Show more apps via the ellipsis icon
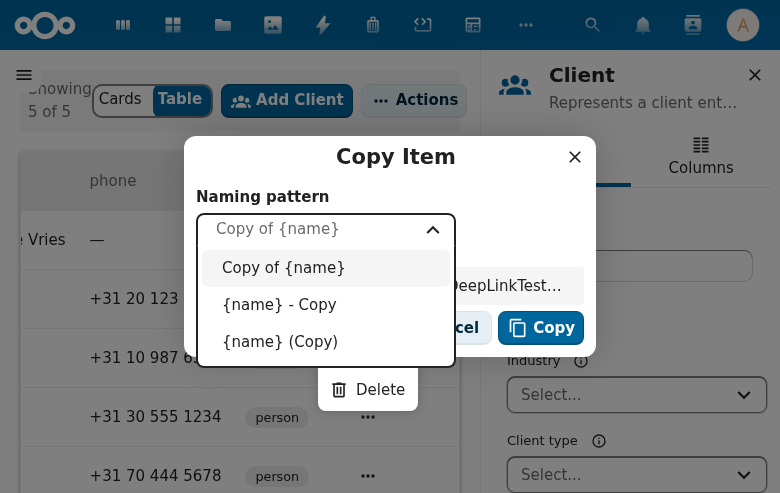Viewport: 780px width, 493px height. coord(526,25)
